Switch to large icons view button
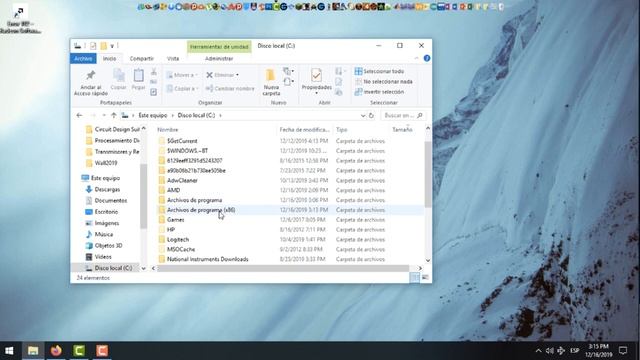This screenshot has width=640, height=360. [x=425, y=278]
